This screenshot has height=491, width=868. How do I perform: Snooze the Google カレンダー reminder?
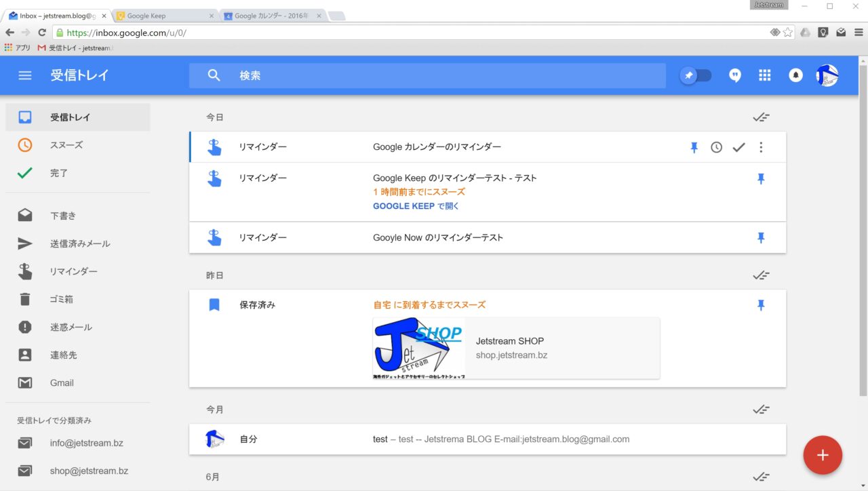(x=716, y=147)
